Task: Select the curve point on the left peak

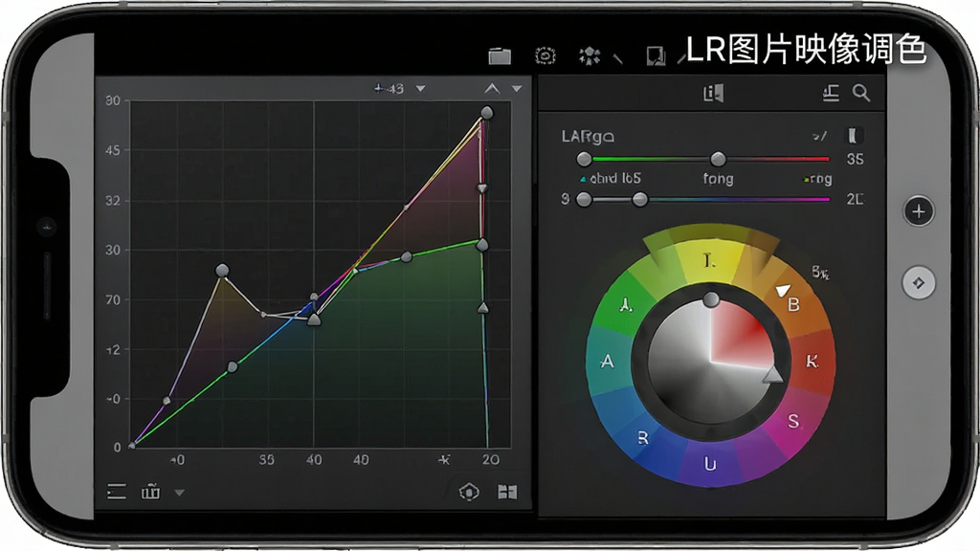Action: pyautogui.click(x=222, y=271)
